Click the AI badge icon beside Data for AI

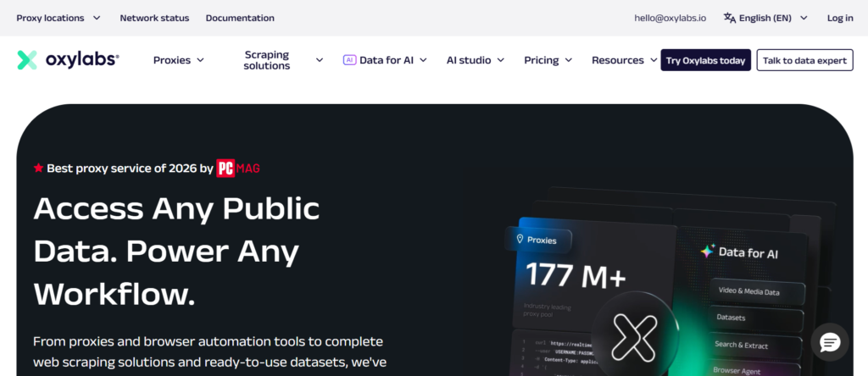(349, 60)
